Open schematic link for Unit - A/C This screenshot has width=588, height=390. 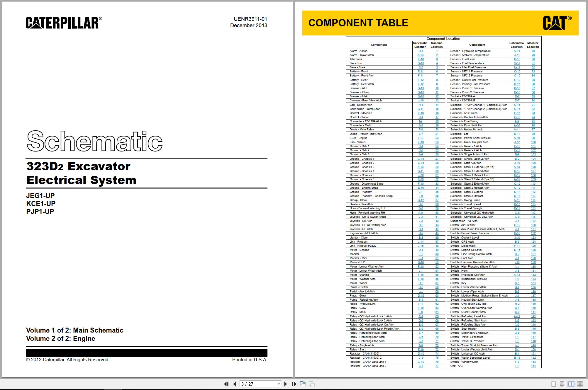(x=517, y=366)
